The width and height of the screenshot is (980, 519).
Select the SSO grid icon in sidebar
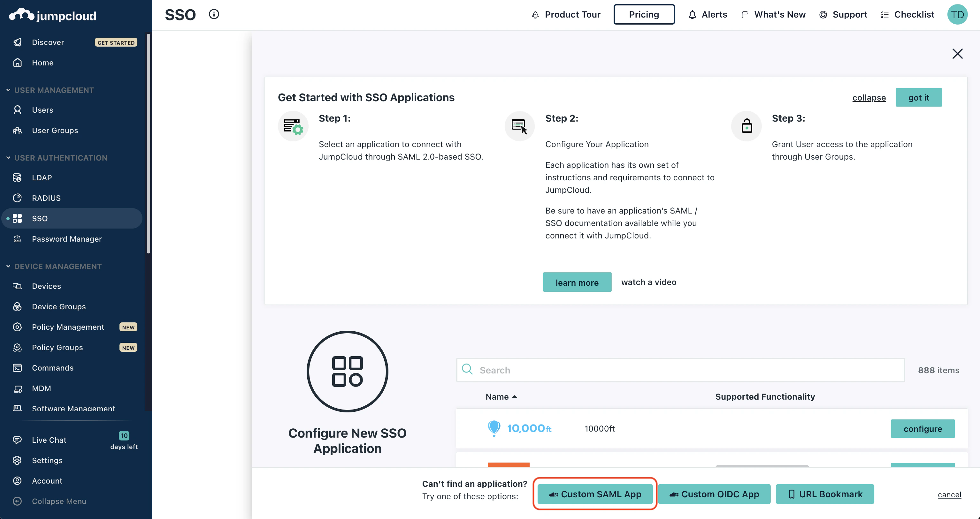[18, 218]
